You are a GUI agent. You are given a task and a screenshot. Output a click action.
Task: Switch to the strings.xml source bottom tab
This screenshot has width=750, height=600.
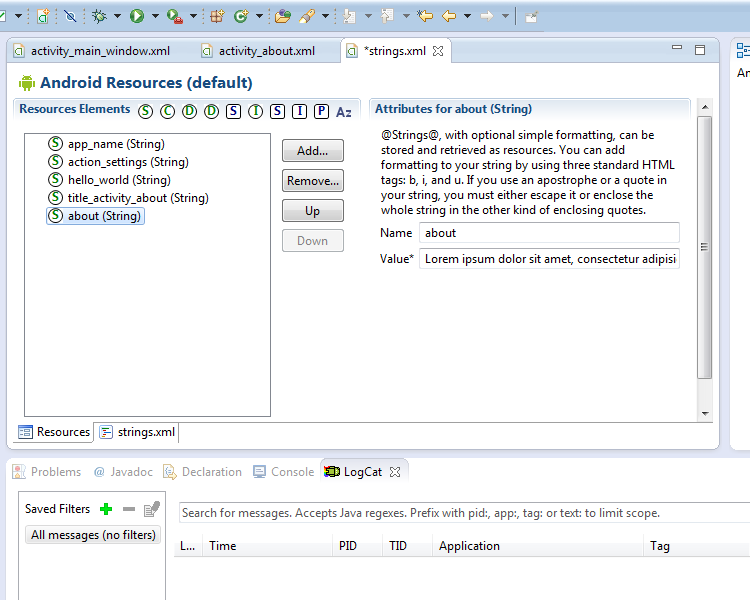pyautogui.click(x=137, y=432)
